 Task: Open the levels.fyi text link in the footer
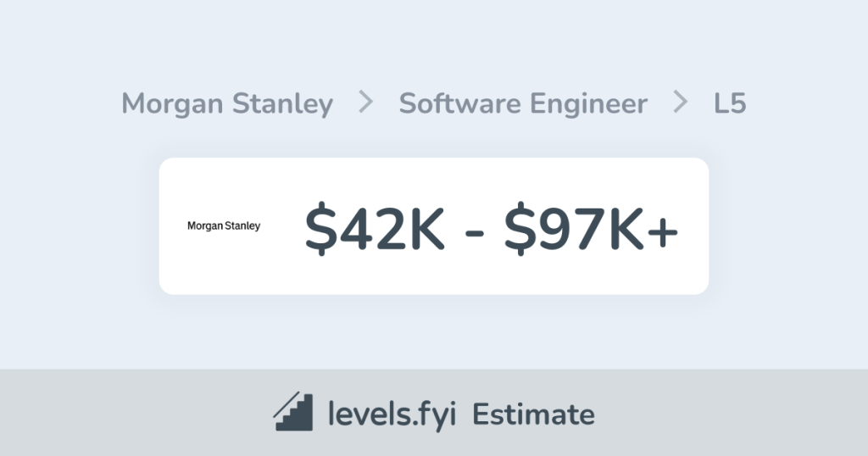coord(392,414)
